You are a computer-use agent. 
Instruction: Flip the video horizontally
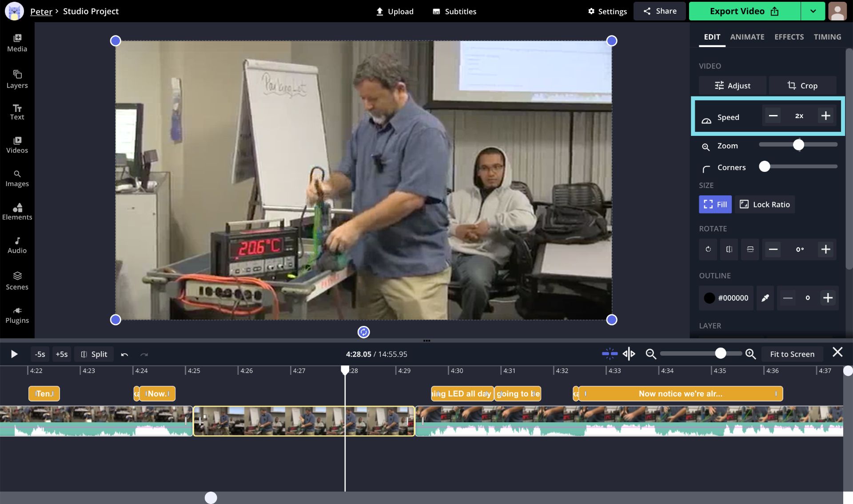pyautogui.click(x=729, y=250)
